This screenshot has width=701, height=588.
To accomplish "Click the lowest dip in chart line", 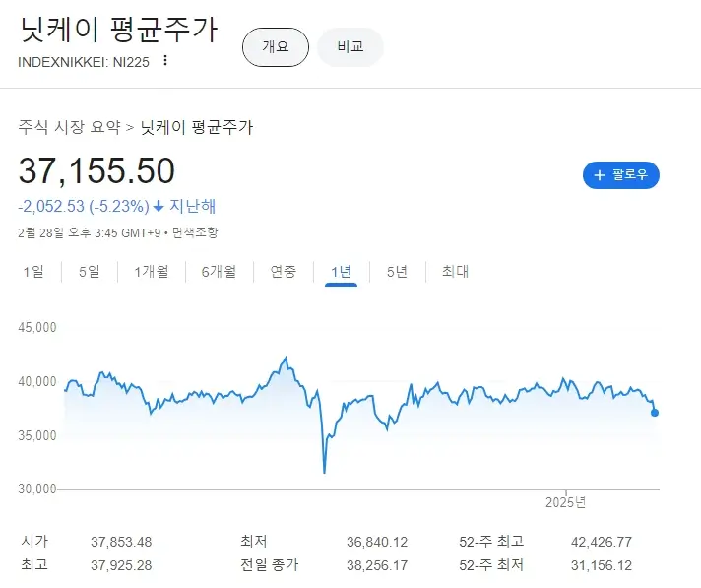I will [x=324, y=472].
